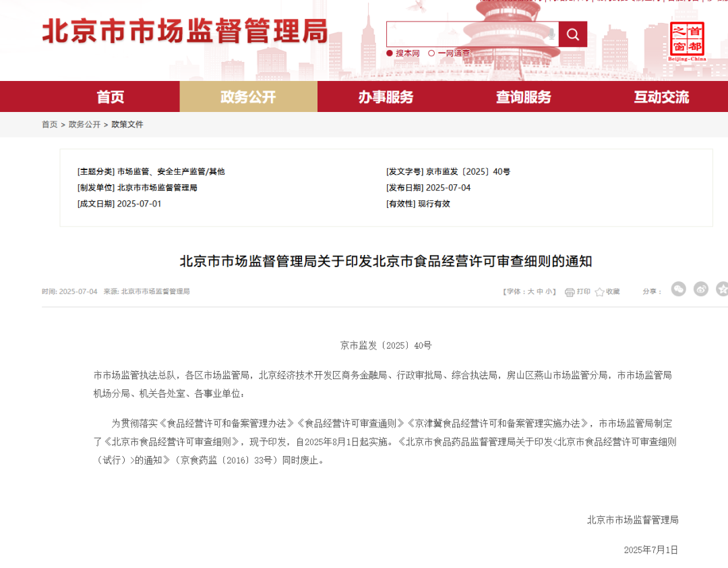The height and width of the screenshot is (568, 728).
Task: Click the 时间: 2025-07-04 text
Action: [x=69, y=292]
